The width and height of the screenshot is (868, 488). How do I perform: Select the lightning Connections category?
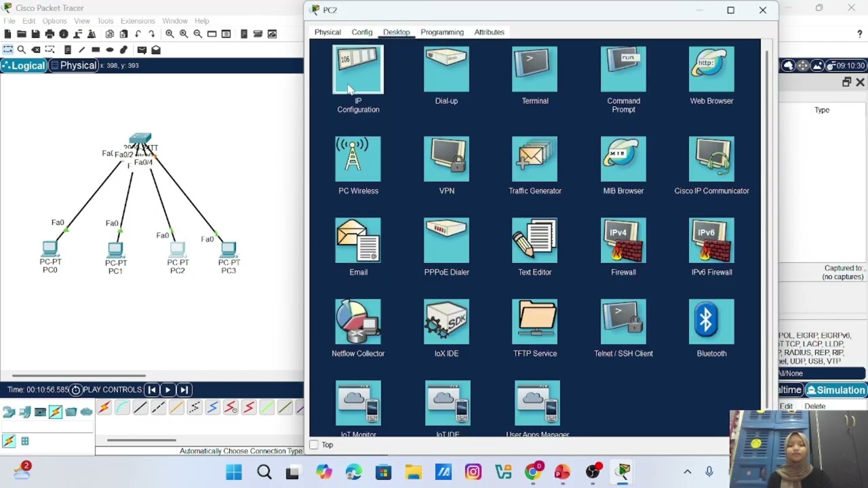(55, 411)
